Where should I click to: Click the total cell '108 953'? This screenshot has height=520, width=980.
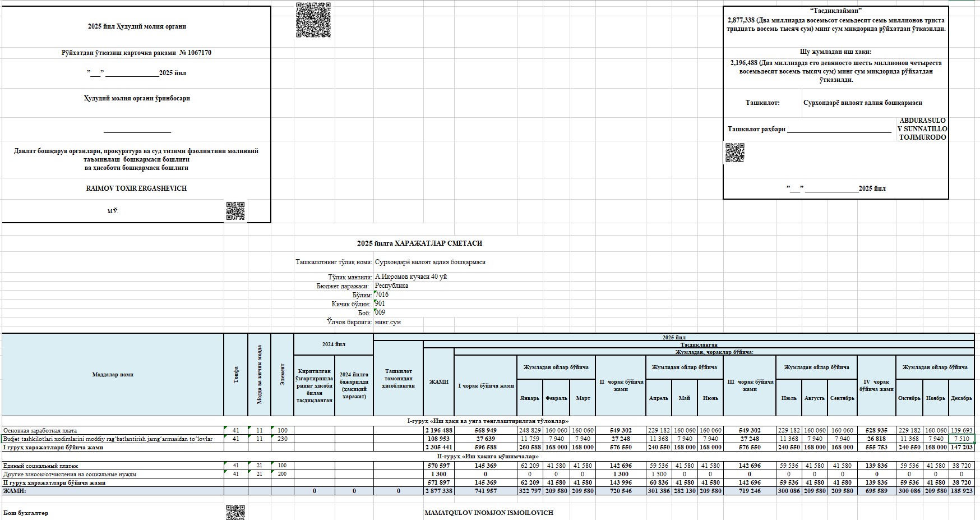click(439, 439)
